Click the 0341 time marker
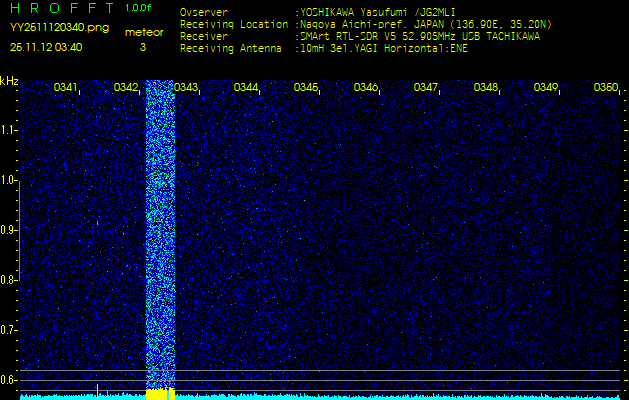Image resolution: width=629 pixels, height=400 pixels. pyautogui.click(x=65, y=87)
